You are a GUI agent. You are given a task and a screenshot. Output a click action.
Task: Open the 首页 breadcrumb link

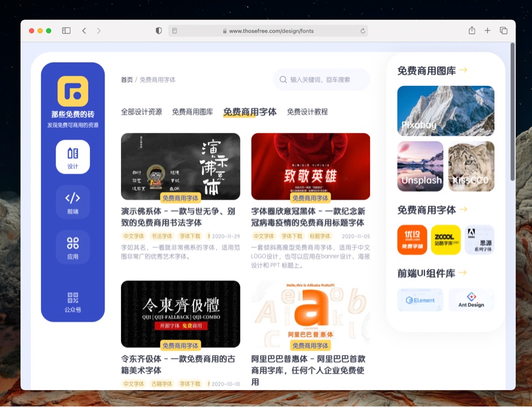[126, 79]
